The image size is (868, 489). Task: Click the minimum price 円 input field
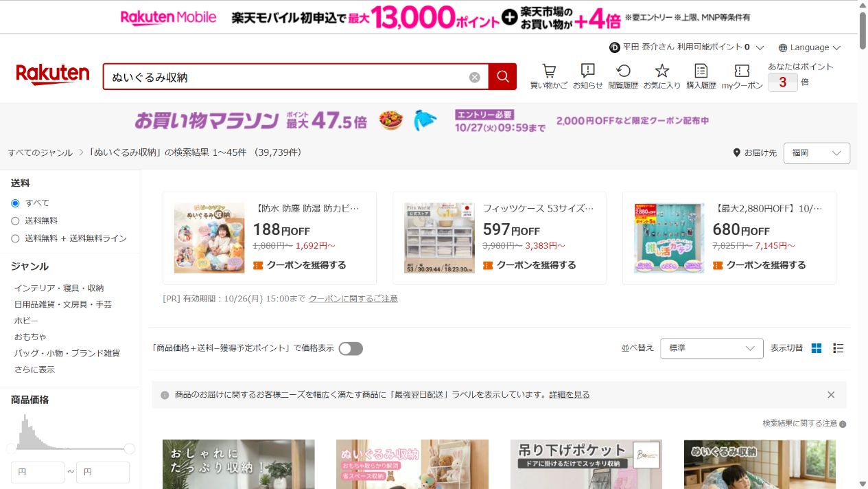(38, 473)
